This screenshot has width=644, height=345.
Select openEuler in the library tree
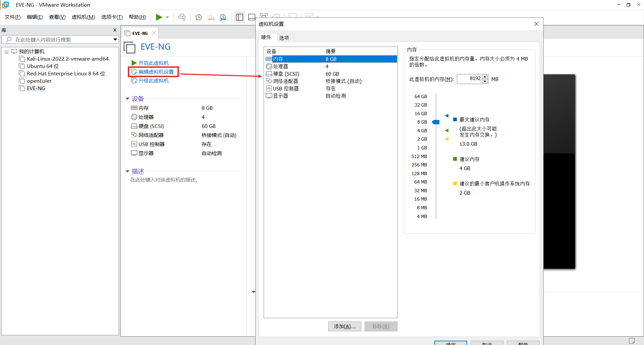(39, 81)
